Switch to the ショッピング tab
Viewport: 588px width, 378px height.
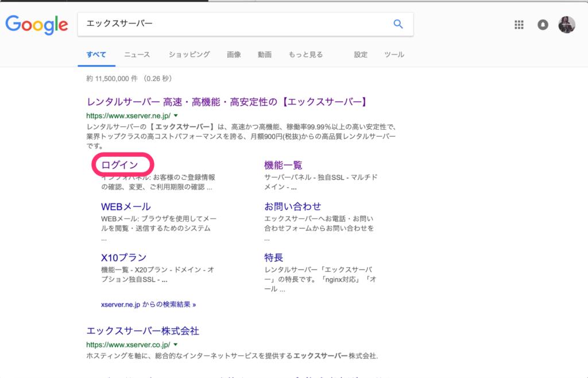pos(189,55)
